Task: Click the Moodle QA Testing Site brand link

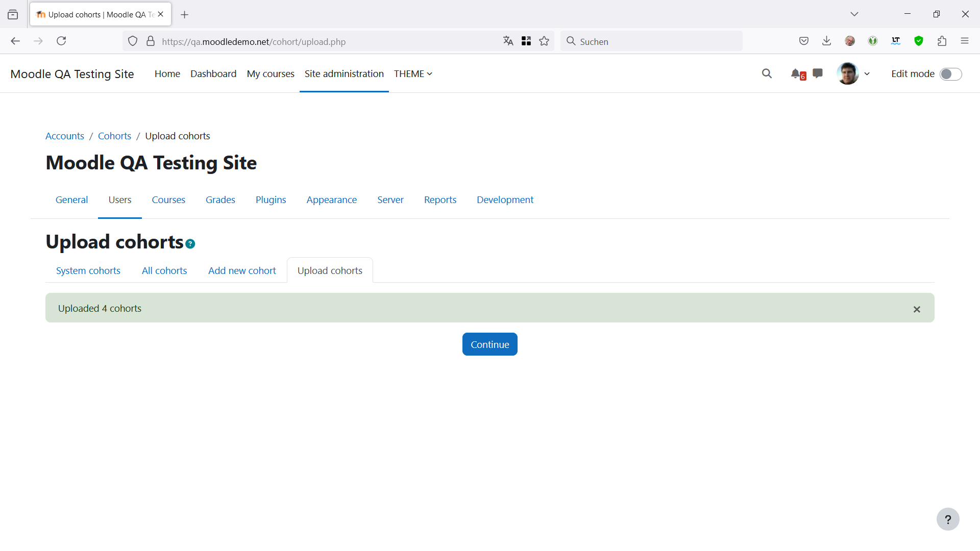Action: point(72,74)
